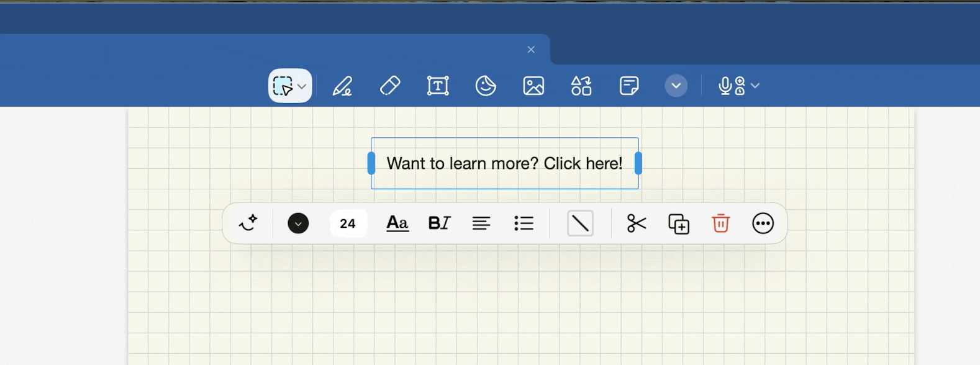
Task: Open the font style Aa menu
Action: (397, 223)
